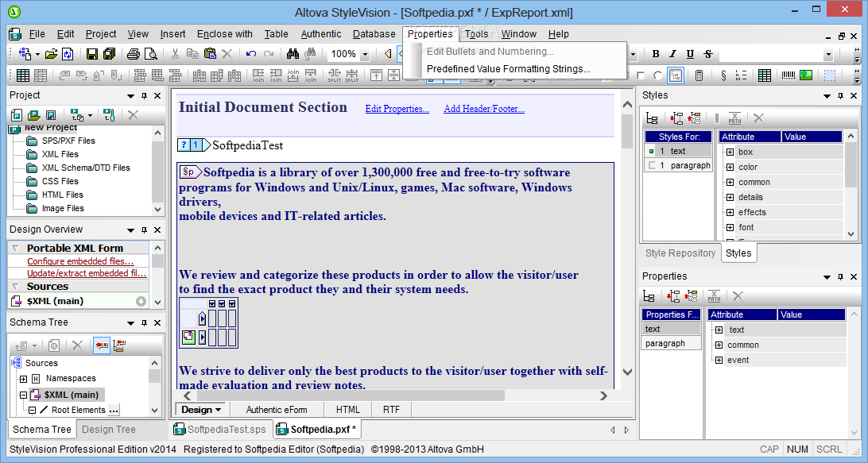
Task: Open the Authentic menu
Action: coord(321,33)
